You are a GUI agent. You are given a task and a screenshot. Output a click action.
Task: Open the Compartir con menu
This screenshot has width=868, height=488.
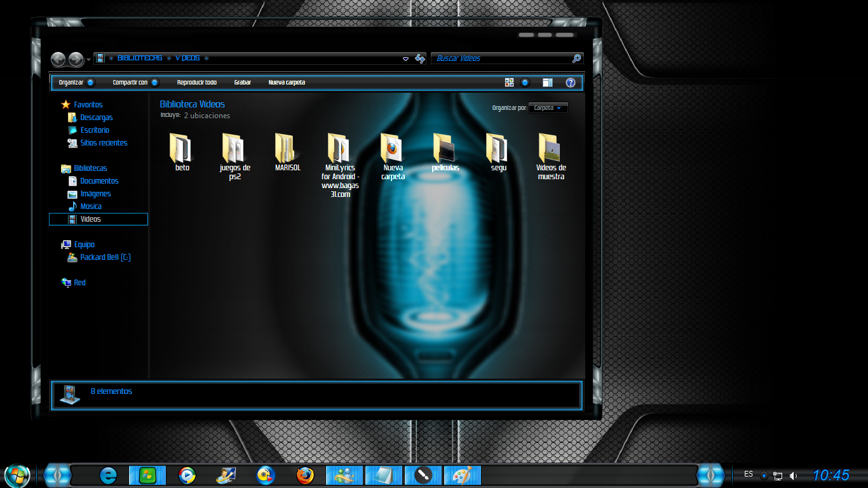pos(135,83)
